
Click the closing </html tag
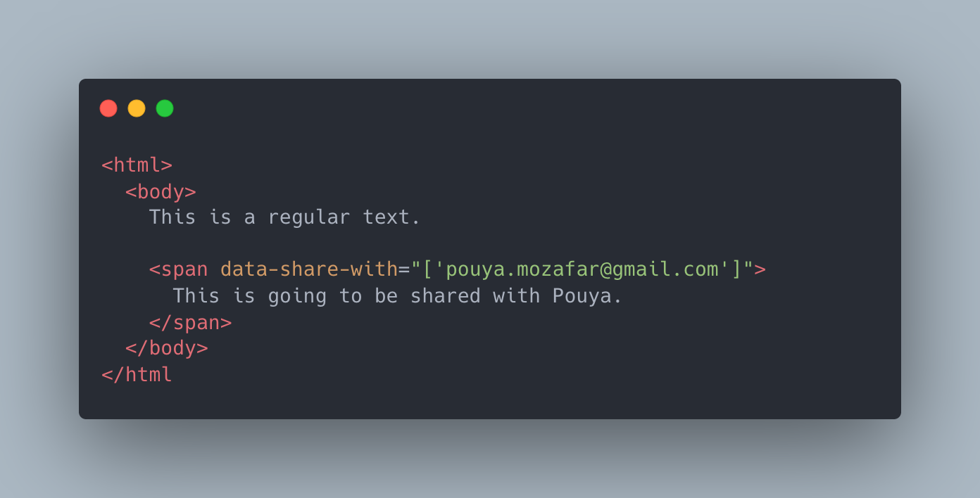pyautogui.click(x=137, y=374)
